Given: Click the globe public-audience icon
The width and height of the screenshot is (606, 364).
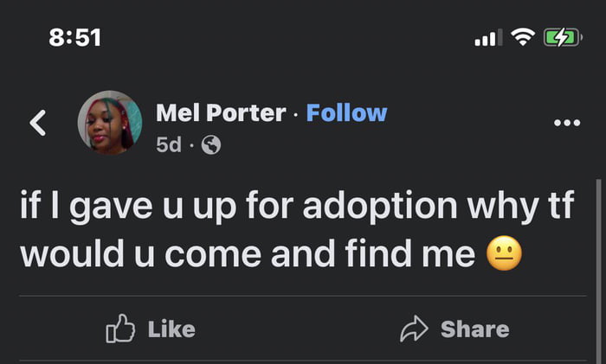Looking at the screenshot, I should [210, 146].
